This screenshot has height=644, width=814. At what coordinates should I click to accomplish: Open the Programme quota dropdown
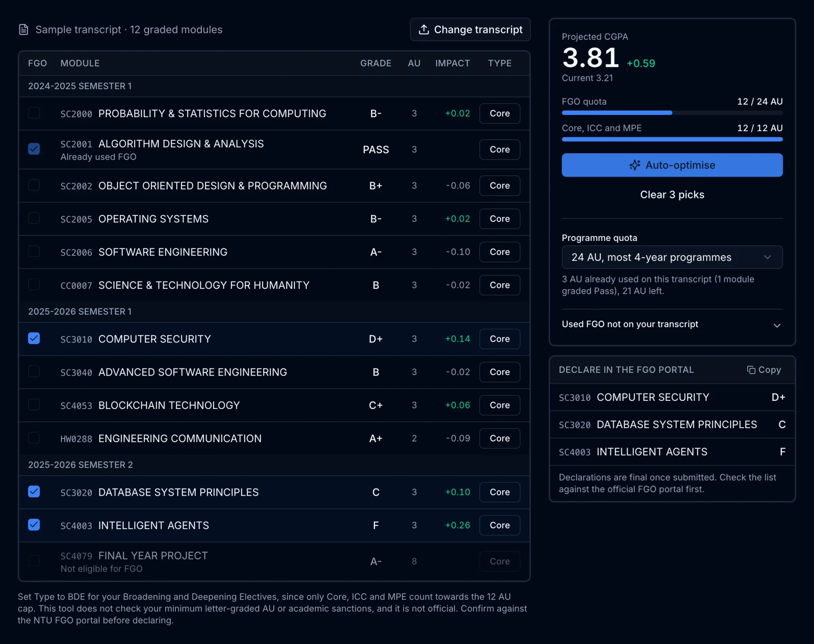(672, 257)
